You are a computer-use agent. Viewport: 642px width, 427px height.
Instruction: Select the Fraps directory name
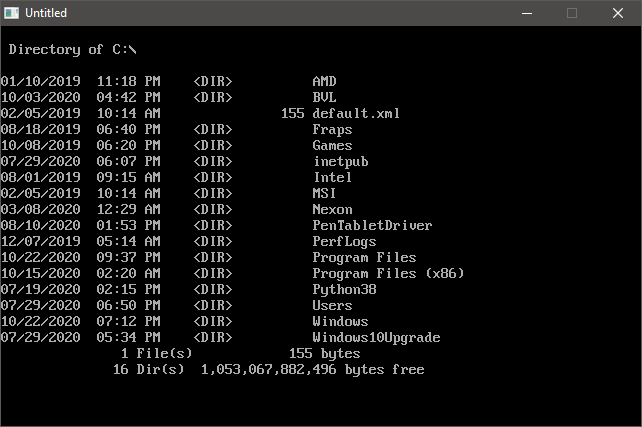click(332, 129)
